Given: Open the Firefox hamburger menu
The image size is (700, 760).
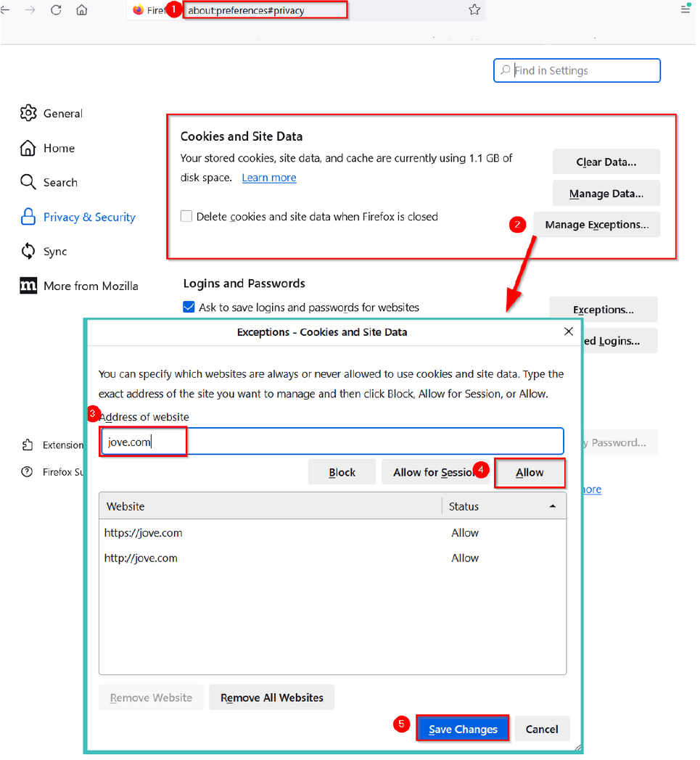Looking at the screenshot, I should (685, 8).
